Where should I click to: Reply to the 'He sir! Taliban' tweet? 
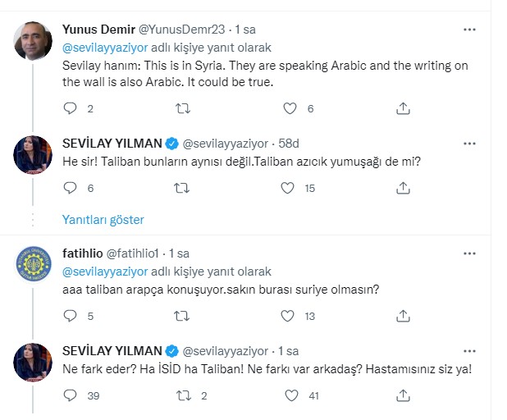[69, 188]
